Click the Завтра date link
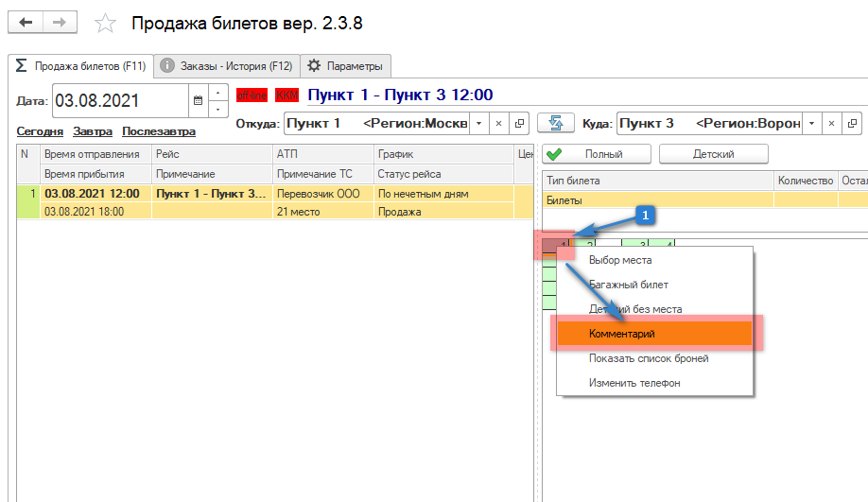Screen dimensions: 868x502 (x=93, y=131)
